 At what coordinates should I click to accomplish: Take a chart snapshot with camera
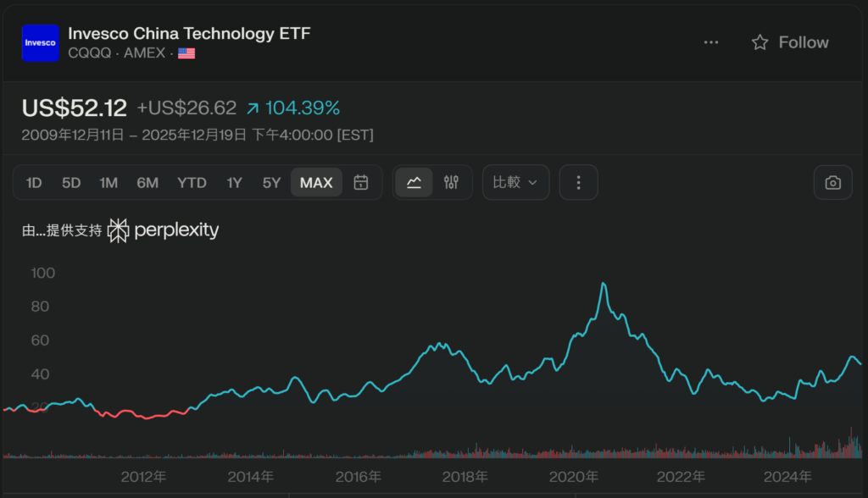pos(833,182)
